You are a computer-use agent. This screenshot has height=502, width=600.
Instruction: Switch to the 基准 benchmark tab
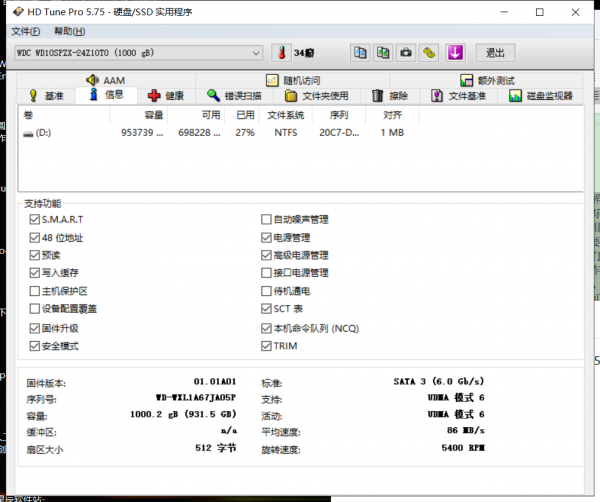coord(46,96)
